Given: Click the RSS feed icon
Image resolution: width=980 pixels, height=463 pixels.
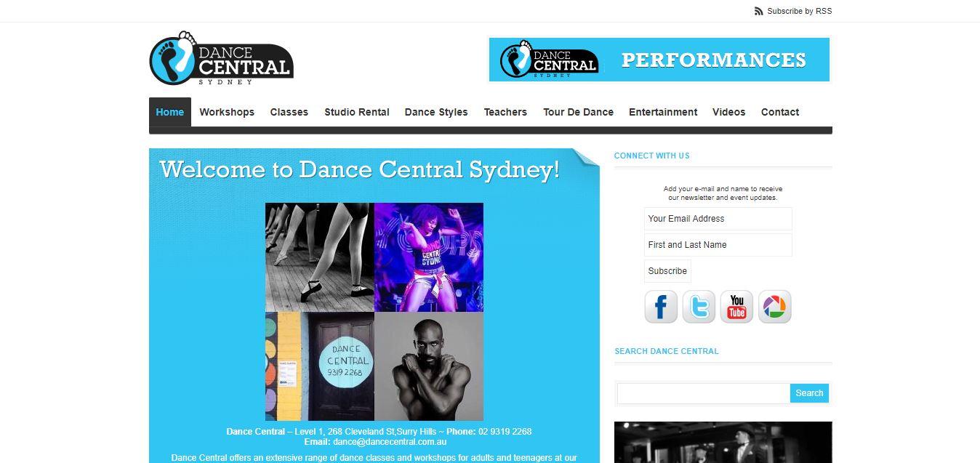Looking at the screenshot, I should click(x=759, y=11).
